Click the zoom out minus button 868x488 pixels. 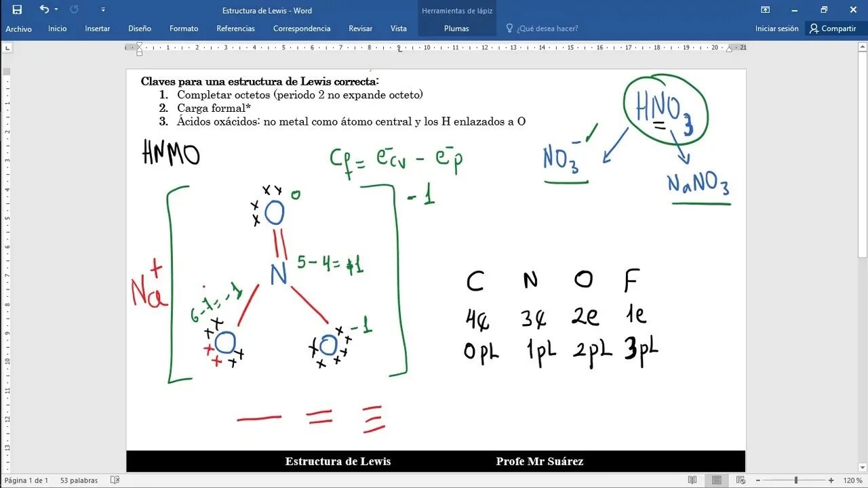tap(759, 481)
